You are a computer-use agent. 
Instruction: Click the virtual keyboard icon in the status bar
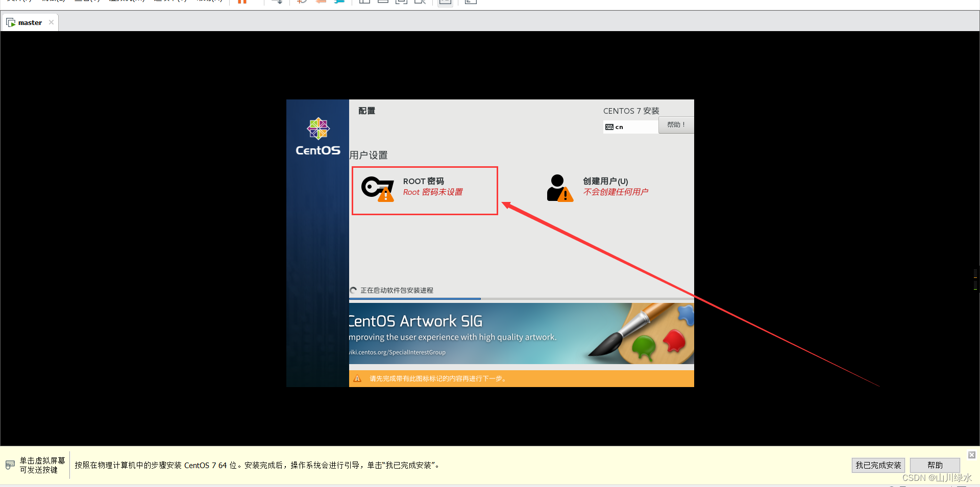tap(9, 465)
